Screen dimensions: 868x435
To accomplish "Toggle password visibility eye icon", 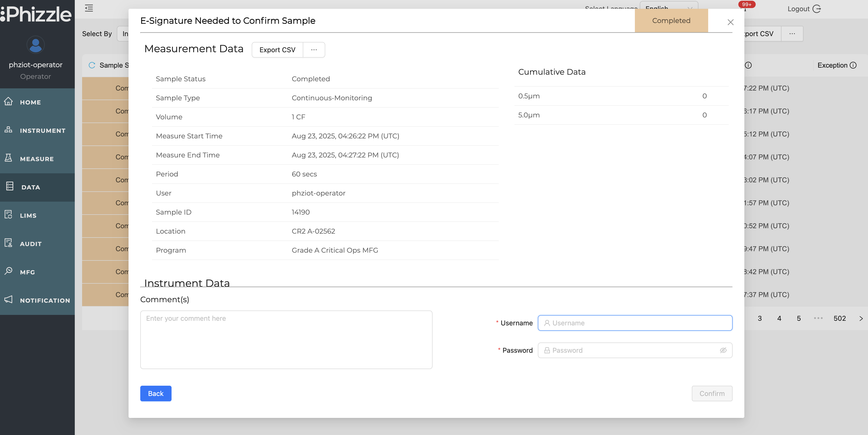I will coord(723,350).
